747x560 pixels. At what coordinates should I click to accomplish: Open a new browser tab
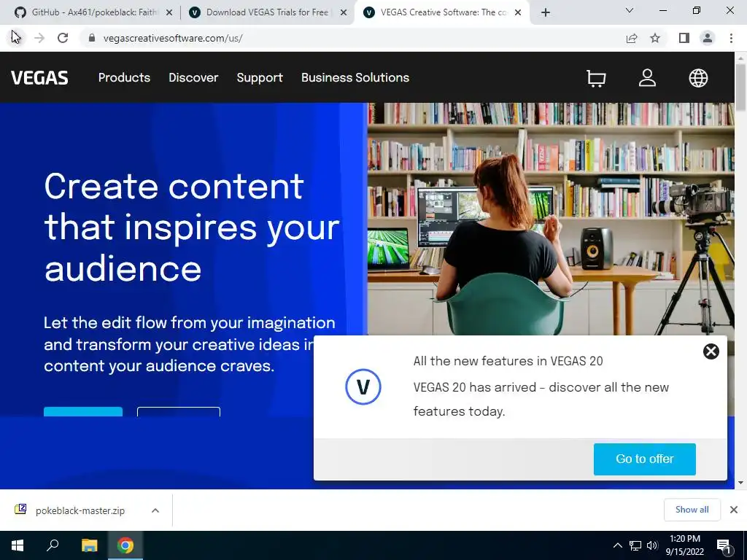(x=546, y=13)
